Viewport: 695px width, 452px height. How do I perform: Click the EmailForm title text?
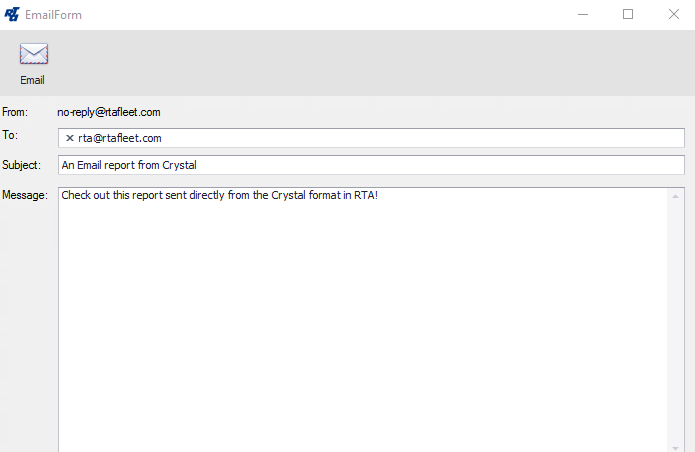54,15
